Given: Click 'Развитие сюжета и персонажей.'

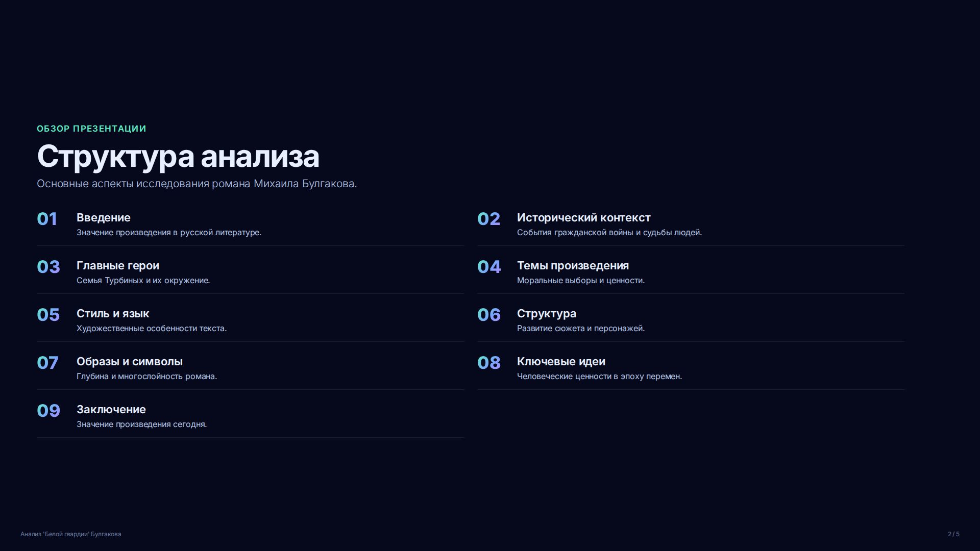Looking at the screenshot, I should [581, 329].
